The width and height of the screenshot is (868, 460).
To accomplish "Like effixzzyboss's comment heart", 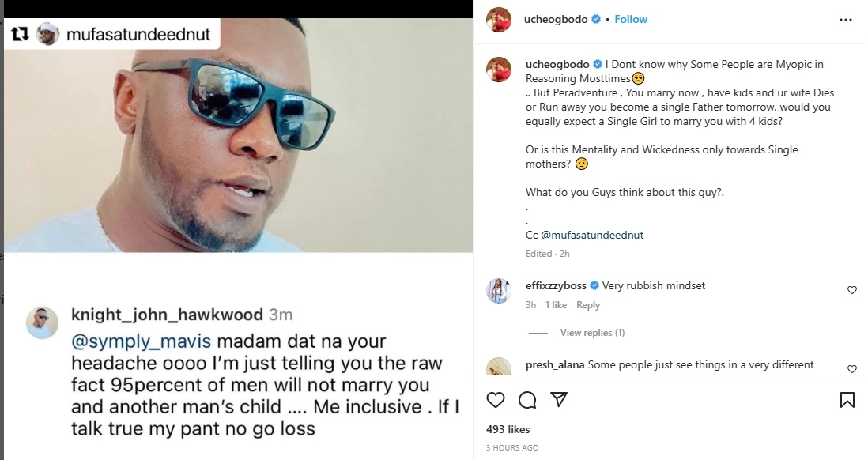I will coord(851,290).
